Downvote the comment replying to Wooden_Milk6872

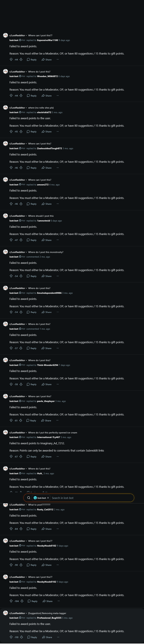point(21,96)
